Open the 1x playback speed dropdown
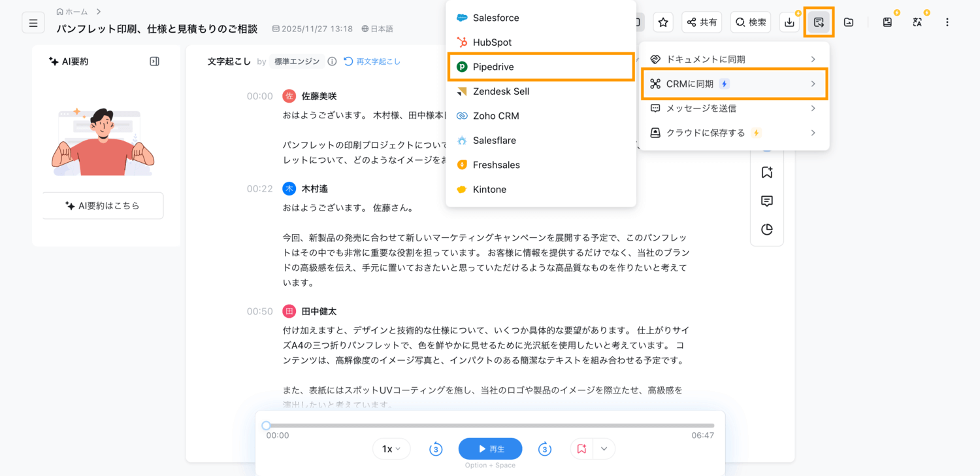Screen dimensions: 980x476 (x=391, y=449)
